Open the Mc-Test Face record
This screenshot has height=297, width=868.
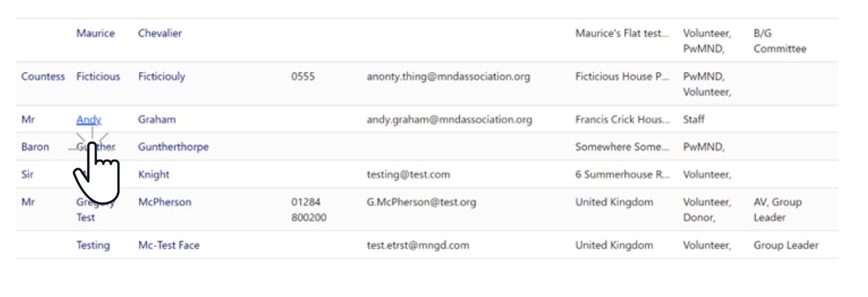169,245
